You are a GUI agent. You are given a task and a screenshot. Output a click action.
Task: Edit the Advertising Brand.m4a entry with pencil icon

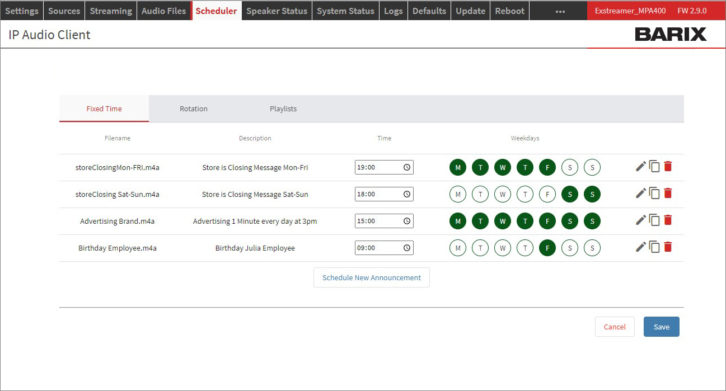(640, 220)
